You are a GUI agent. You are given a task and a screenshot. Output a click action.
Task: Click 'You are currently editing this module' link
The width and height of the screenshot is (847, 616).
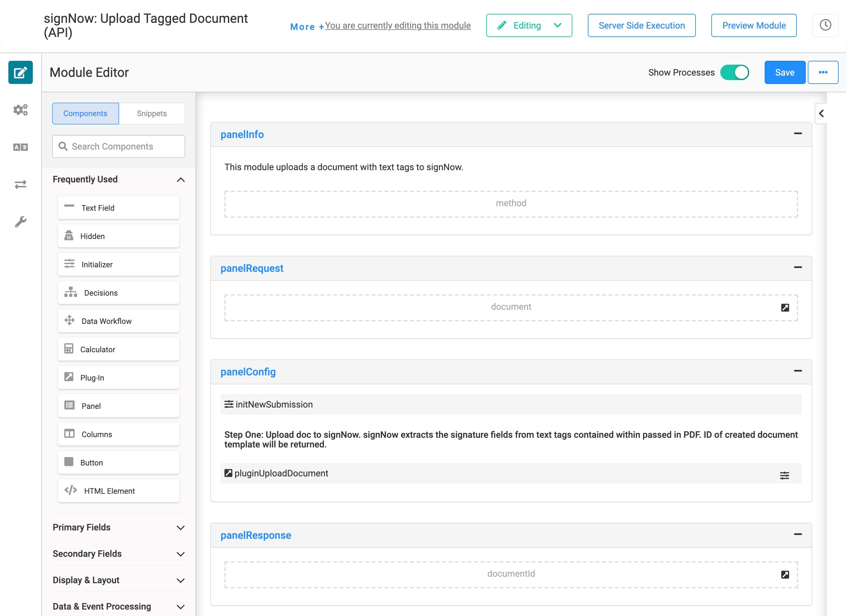click(x=398, y=25)
